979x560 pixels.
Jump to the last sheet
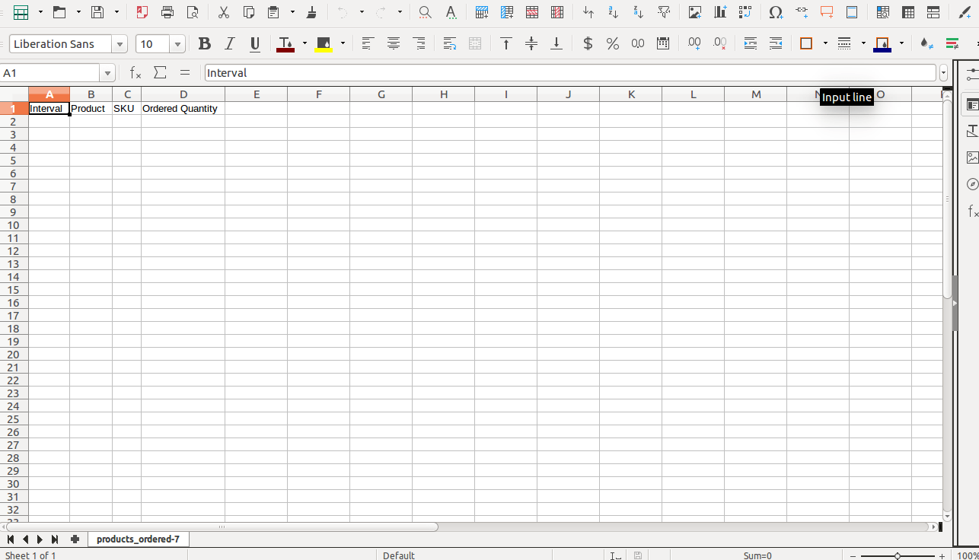pyautogui.click(x=55, y=539)
